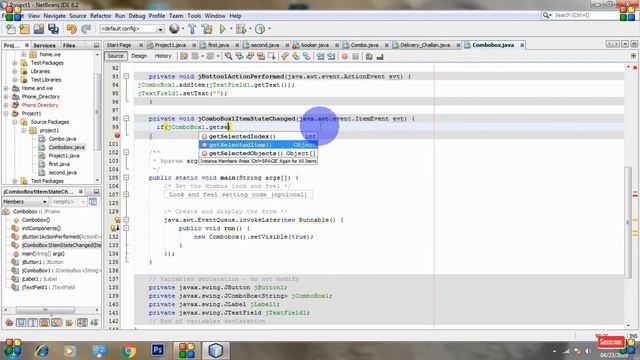640x360 pixels.
Task: Click the Stop Macro Recording square icon
Action: (x=356, y=56)
